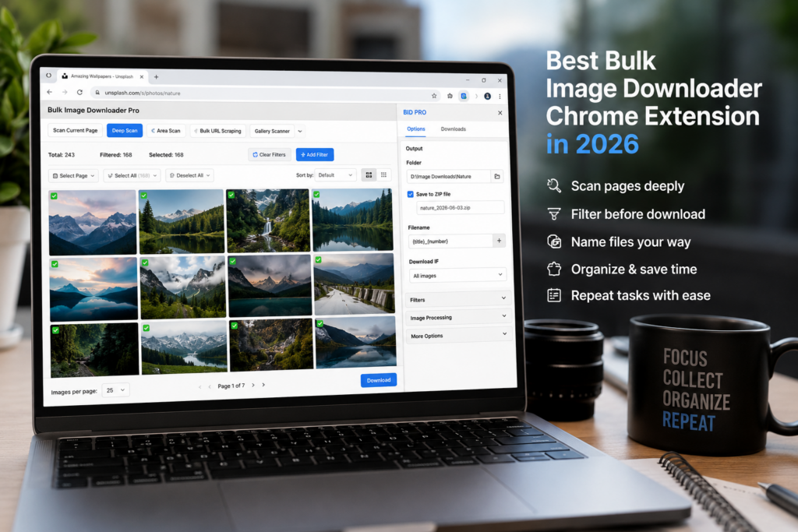Click the Selected: 168 count
The width and height of the screenshot is (798, 532).
pos(166,155)
